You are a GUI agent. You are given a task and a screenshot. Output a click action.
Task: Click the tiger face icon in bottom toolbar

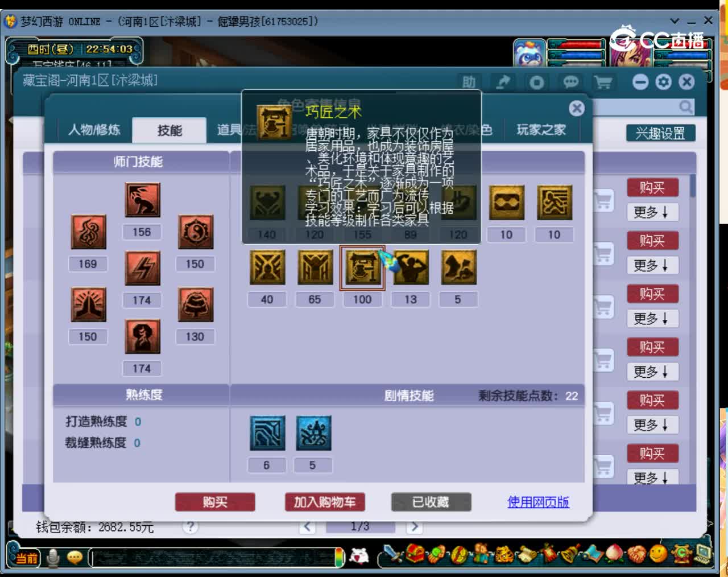pyautogui.click(x=504, y=554)
